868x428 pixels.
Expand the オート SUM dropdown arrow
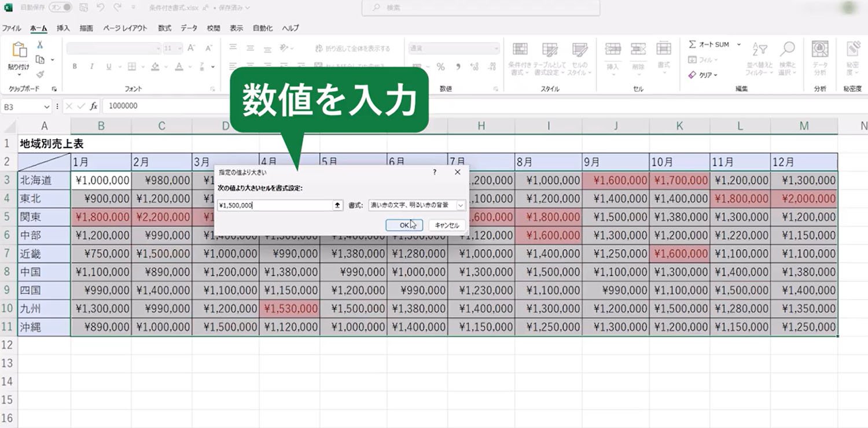click(739, 45)
